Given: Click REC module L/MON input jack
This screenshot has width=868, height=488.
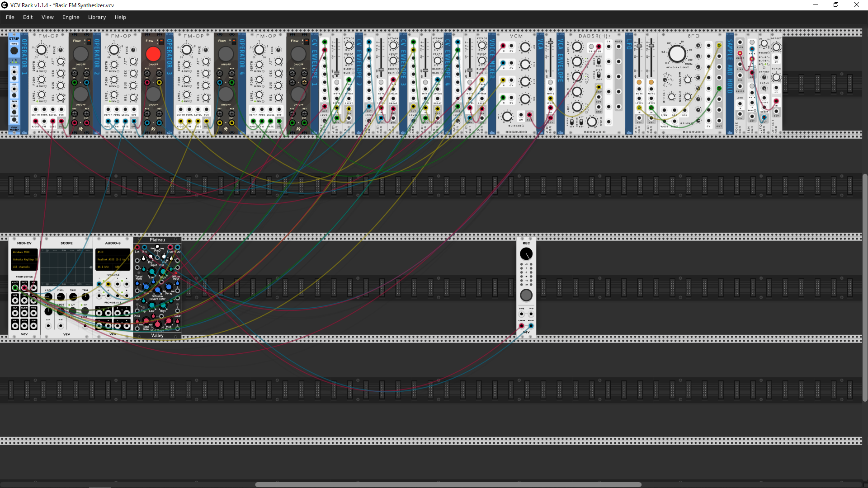Looking at the screenshot, I should coord(521,326).
